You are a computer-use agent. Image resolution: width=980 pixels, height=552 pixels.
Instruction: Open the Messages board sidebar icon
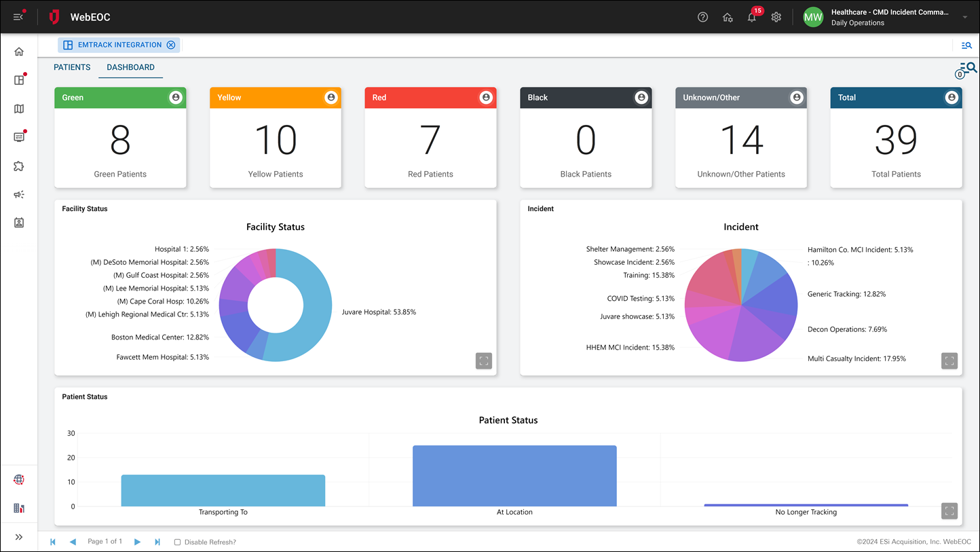coord(18,137)
